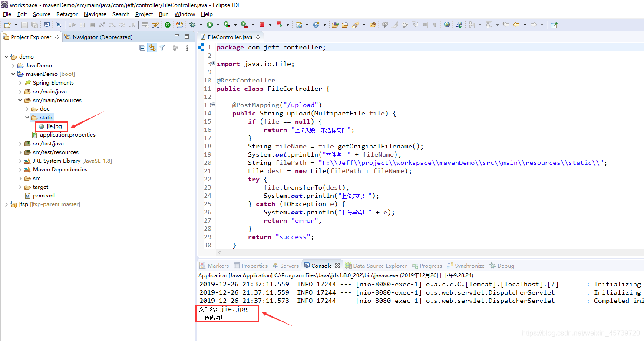The width and height of the screenshot is (644, 341).
Task: Expand folded imports at line 3
Action: [x=213, y=63]
